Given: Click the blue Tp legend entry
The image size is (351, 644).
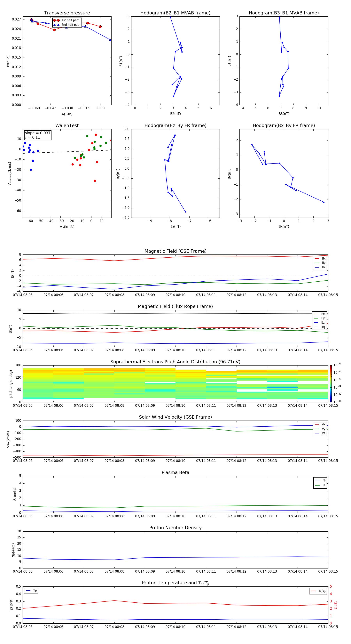Looking at the screenshot, I should [x=31, y=591].
